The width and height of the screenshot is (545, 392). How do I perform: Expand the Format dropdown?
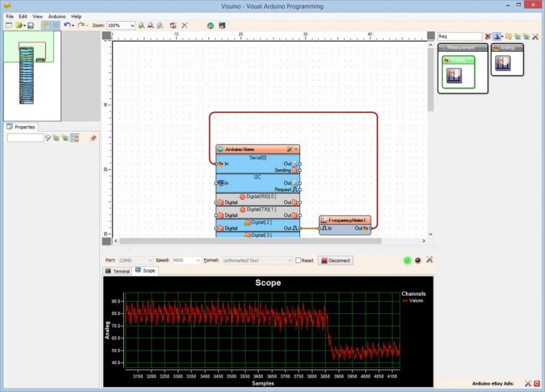[288, 260]
